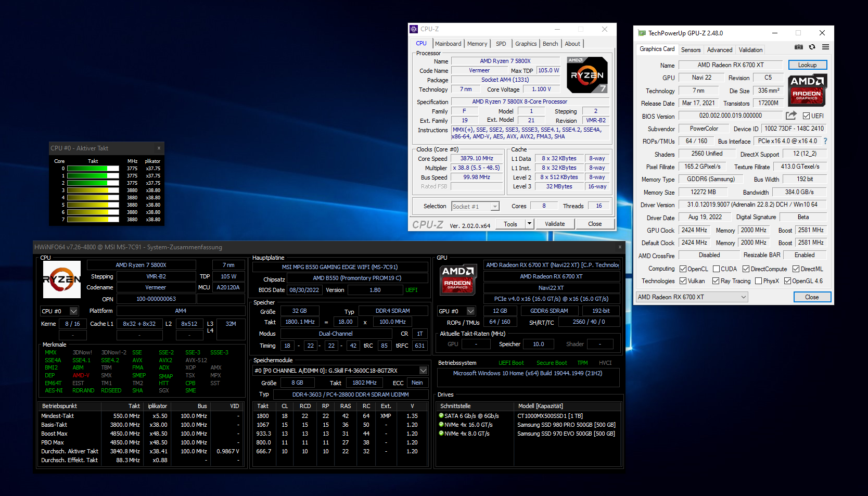The height and width of the screenshot is (496, 868).
Task: Click the Core Speed value 3879.10 MHz
Action: point(477,158)
